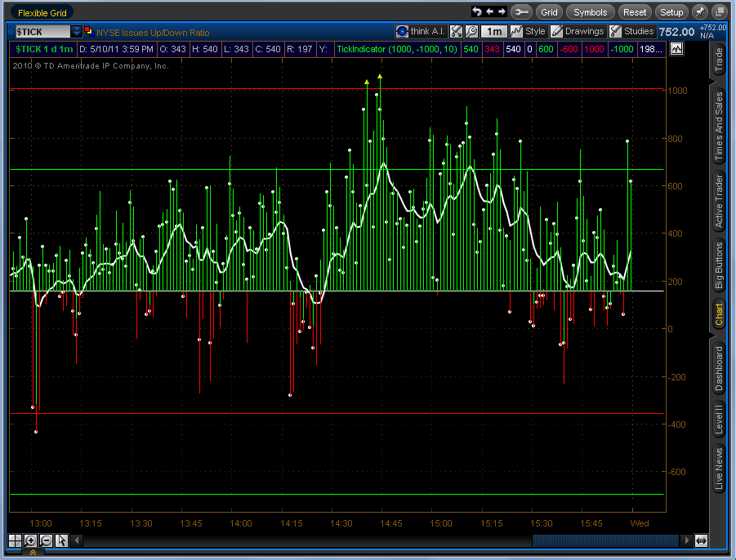The height and width of the screenshot is (560, 736).
Task: Click the Reset button
Action: click(634, 12)
